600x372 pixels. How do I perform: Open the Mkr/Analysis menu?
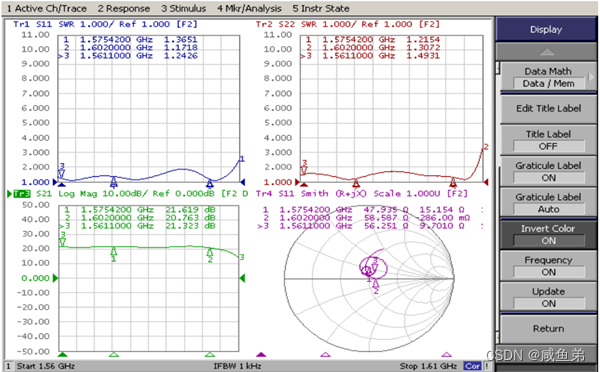(249, 8)
